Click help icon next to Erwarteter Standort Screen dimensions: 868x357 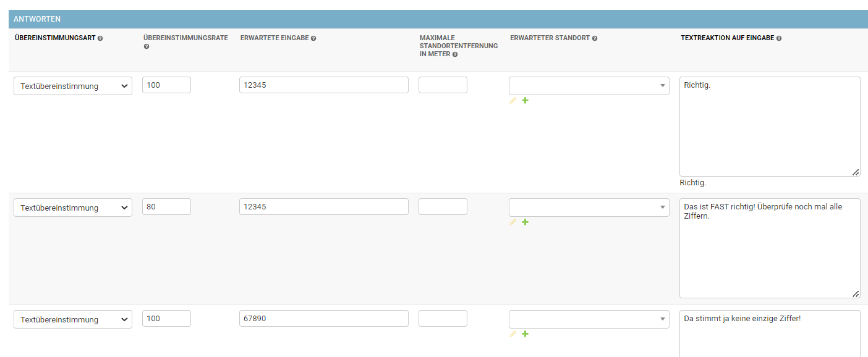(595, 38)
